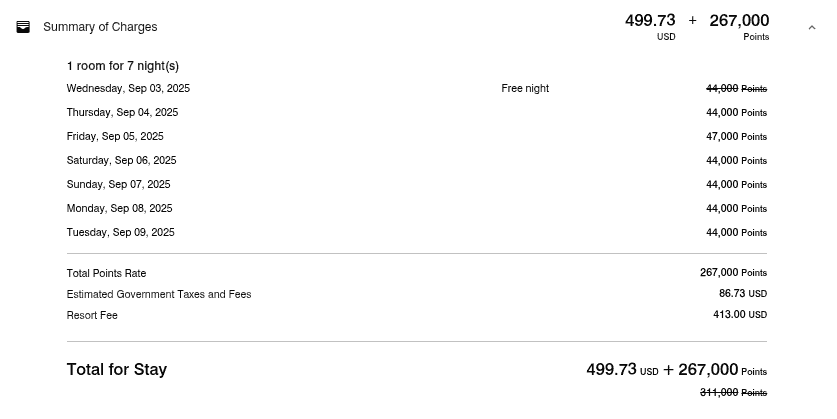Click the Total for Stay heading
This screenshot has width=837, height=419.
click(x=117, y=369)
